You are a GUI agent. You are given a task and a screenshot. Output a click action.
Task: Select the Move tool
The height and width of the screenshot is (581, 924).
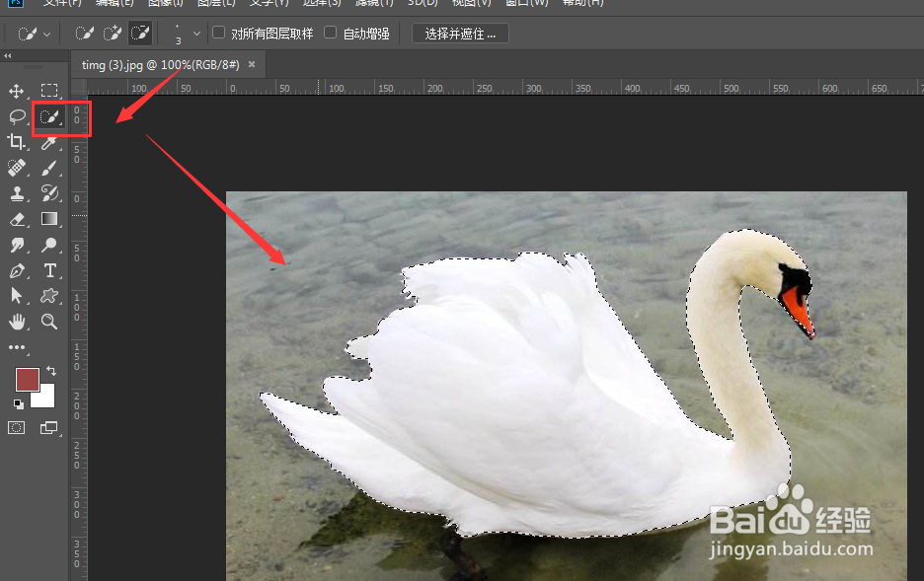(x=17, y=91)
